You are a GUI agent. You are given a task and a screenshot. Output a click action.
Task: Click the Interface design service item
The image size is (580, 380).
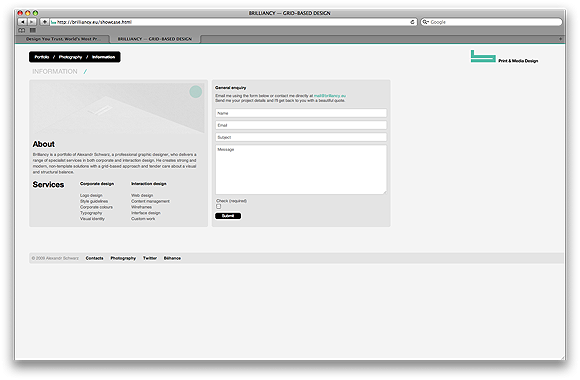click(146, 213)
